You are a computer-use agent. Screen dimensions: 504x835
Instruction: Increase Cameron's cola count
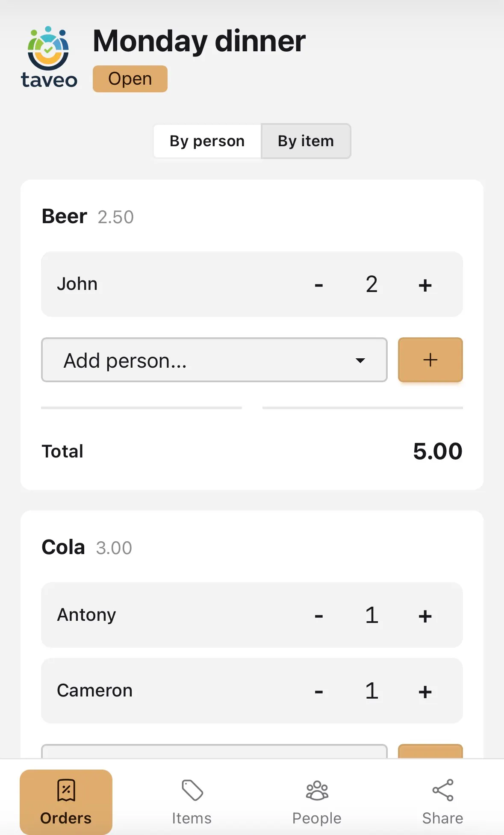pyautogui.click(x=425, y=691)
